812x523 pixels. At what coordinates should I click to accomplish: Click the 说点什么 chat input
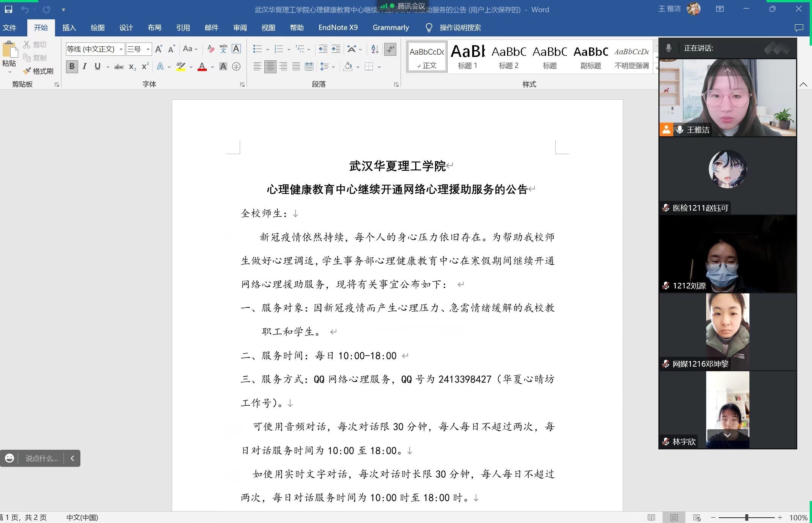[42, 458]
